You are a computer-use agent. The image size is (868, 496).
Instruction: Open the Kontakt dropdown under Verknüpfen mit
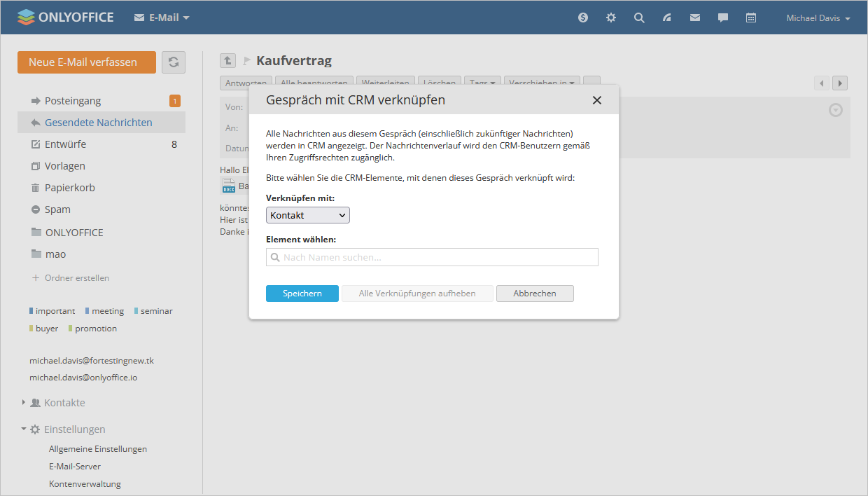[308, 215]
